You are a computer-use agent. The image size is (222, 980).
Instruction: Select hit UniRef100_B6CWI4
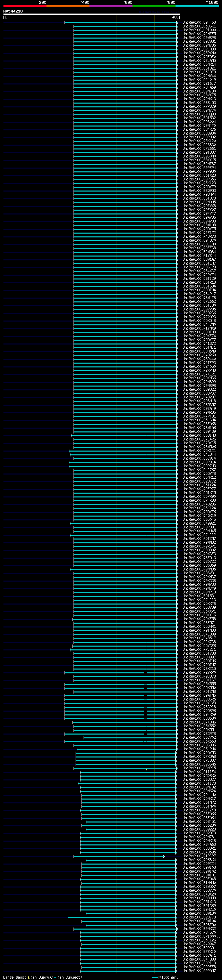coord(199,458)
